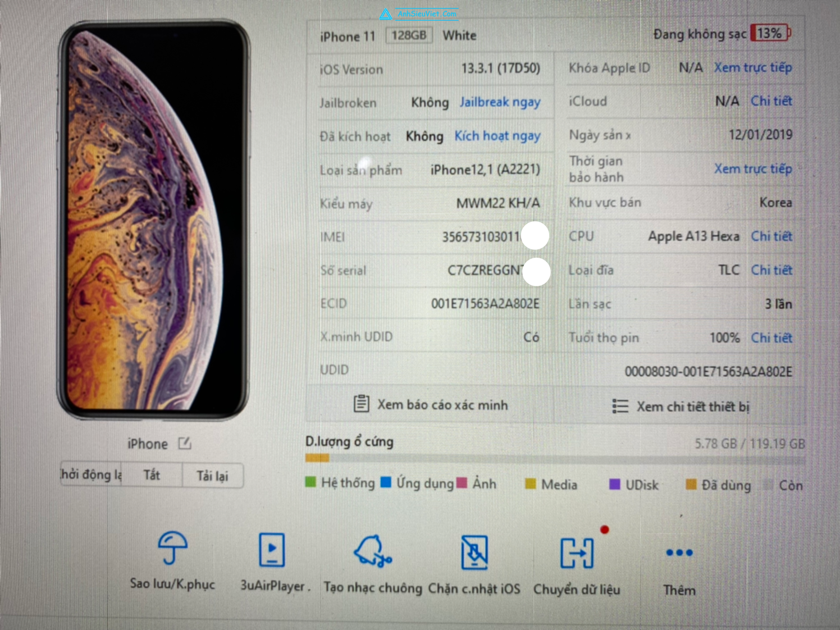840x630 pixels.
Task: Click the green Hệ thống legend swatch
Action: pos(311,482)
